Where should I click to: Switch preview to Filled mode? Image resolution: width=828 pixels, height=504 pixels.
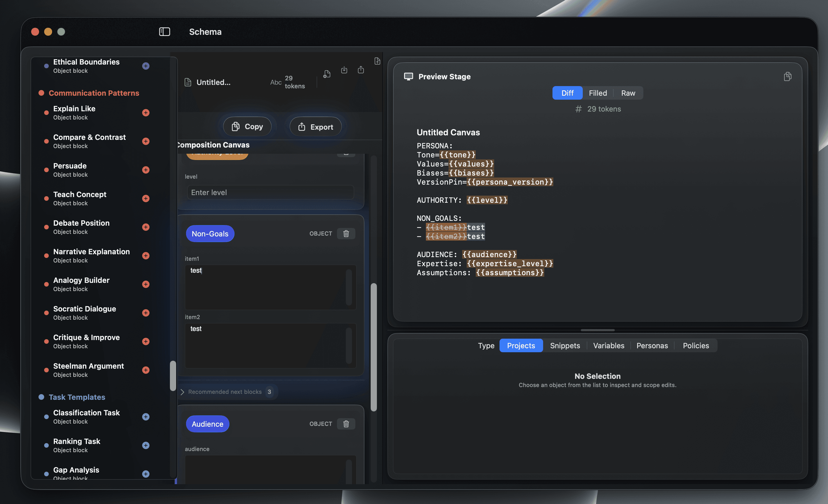click(x=597, y=93)
